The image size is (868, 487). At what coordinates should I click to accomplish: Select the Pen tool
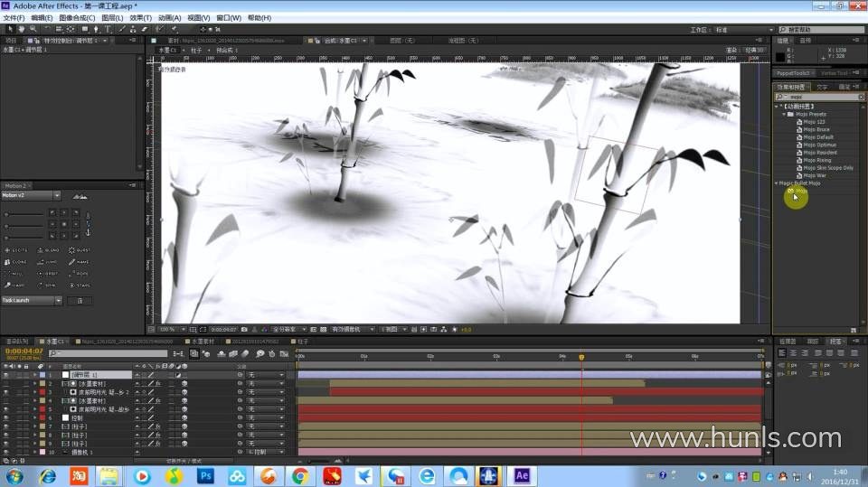[97, 29]
